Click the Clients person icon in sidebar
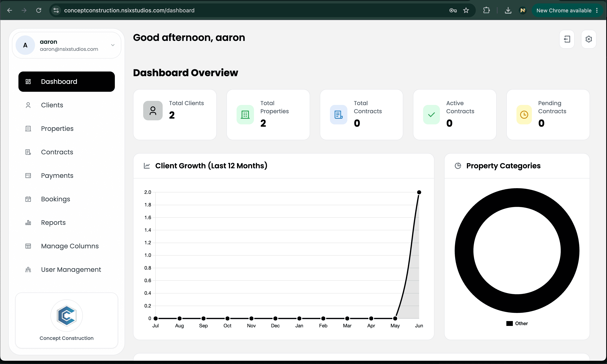The width and height of the screenshot is (607, 364). [x=28, y=105]
